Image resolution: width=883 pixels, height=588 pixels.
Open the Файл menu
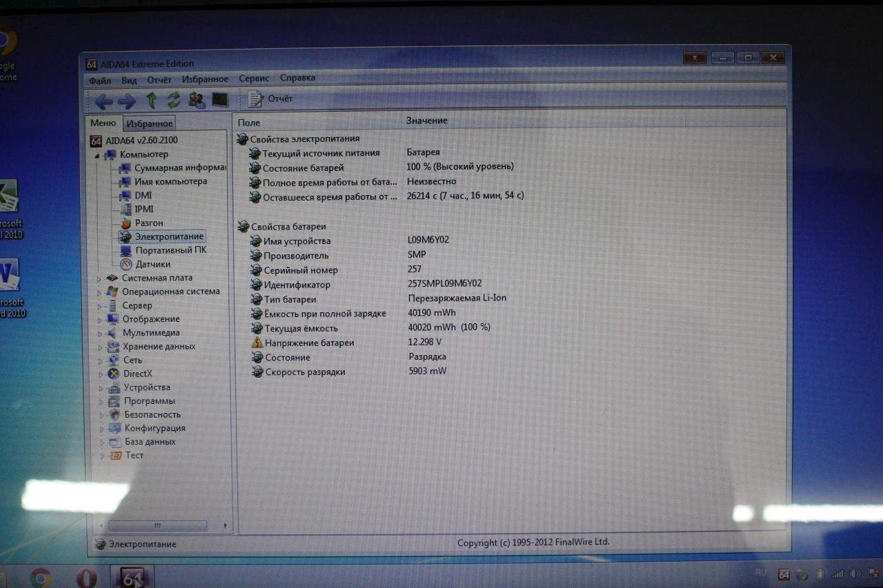pos(100,80)
